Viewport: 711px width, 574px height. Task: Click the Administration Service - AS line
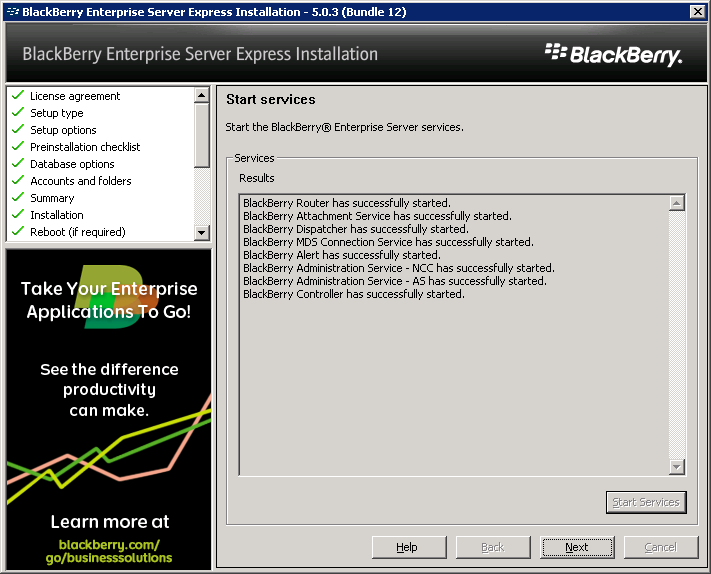[x=395, y=281]
